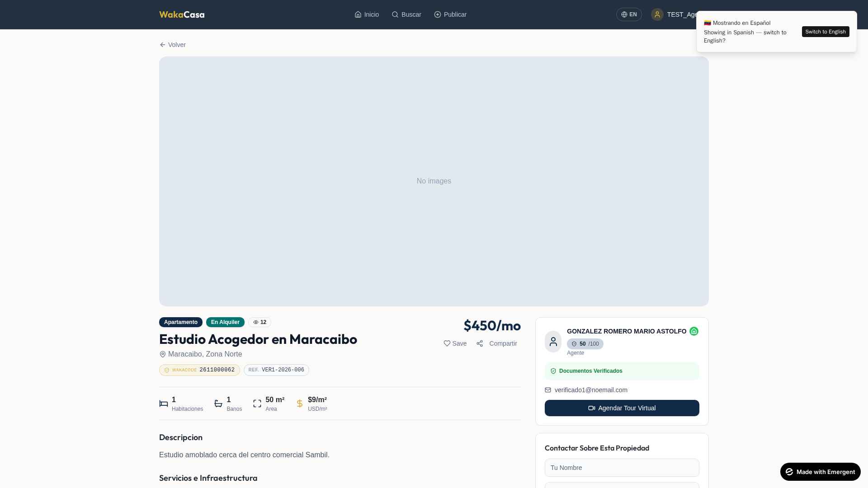
Task: Click the Apartamento badge
Action: point(181,322)
